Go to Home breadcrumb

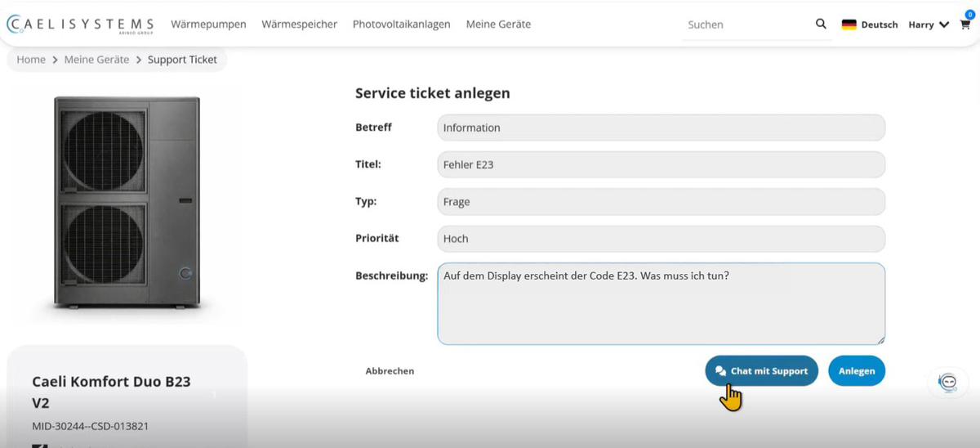tap(31, 60)
